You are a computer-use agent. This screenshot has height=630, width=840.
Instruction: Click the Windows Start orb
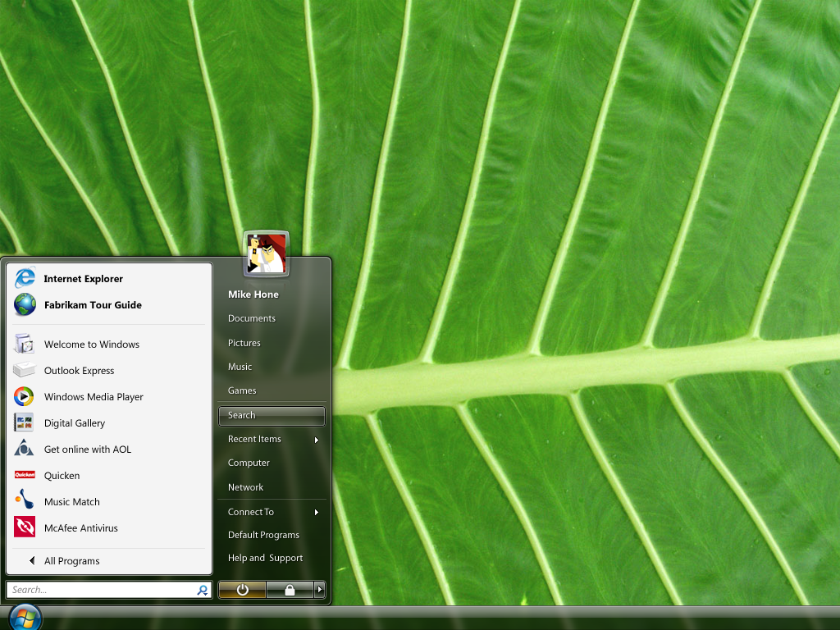(25, 618)
